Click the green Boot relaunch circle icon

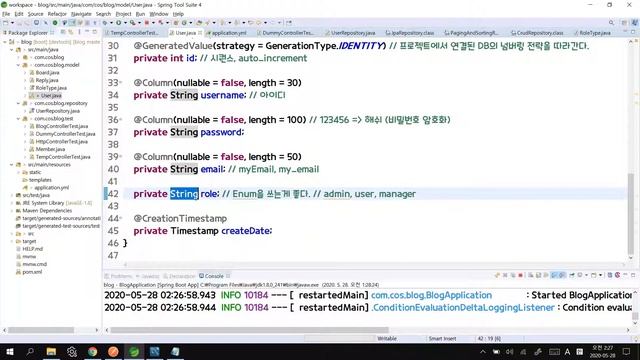55,23
